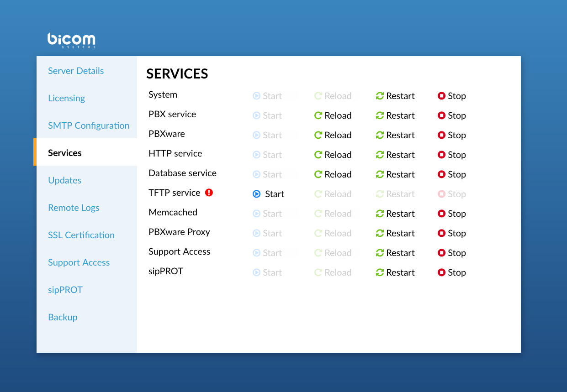This screenshot has height=392, width=567.
Task: Open SMTP Configuration settings
Action: click(89, 125)
